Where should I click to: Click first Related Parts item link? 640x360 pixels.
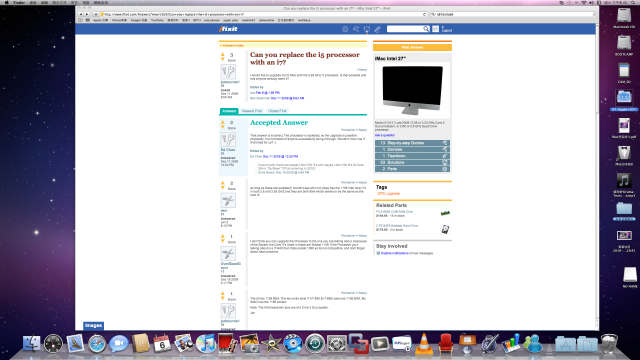tap(394, 212)
